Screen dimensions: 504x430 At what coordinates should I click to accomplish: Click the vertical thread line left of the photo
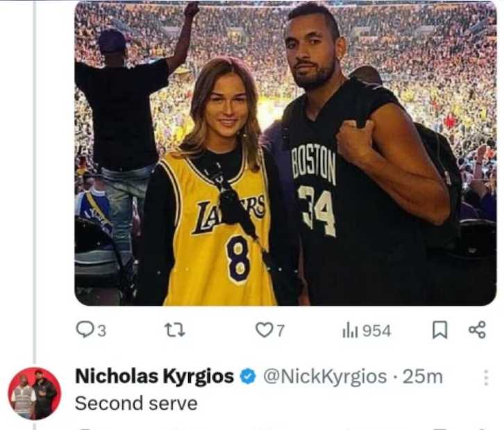pos(33,173)
